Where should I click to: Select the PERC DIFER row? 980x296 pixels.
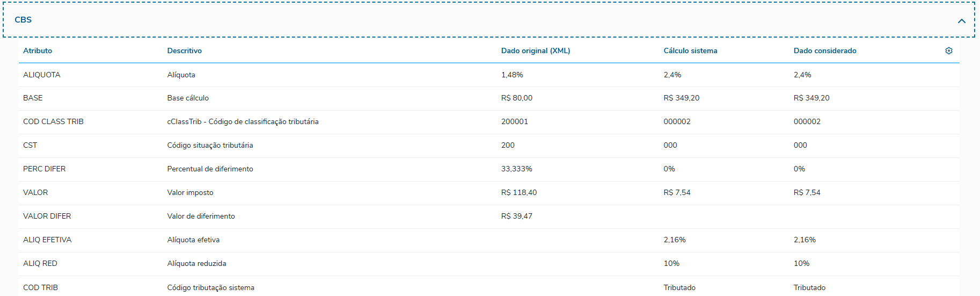44,169
